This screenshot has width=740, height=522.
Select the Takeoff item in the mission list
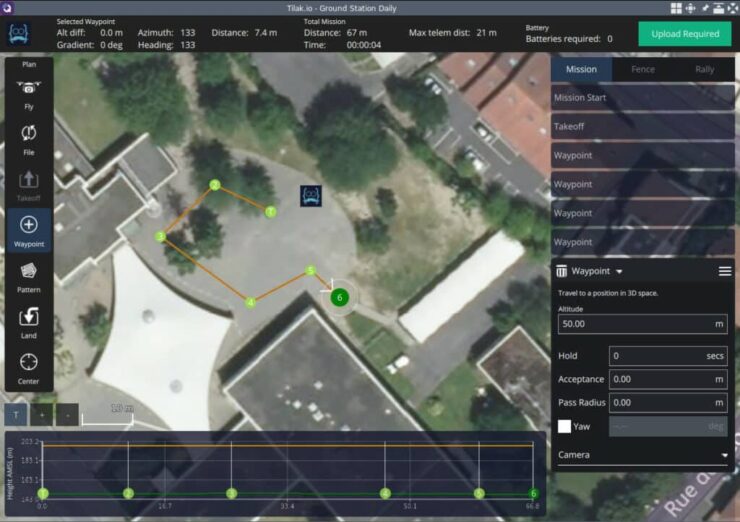click(642, 127)
